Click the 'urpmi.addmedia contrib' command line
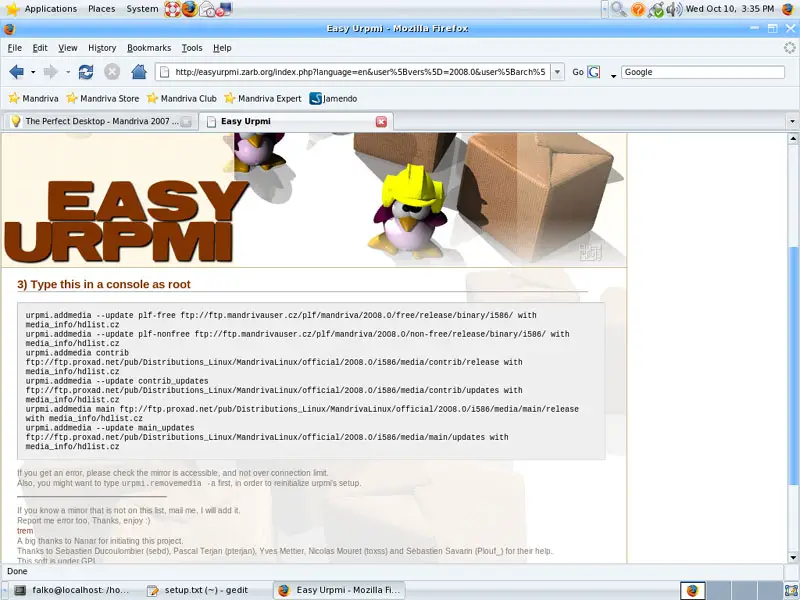 coord(77,353)
